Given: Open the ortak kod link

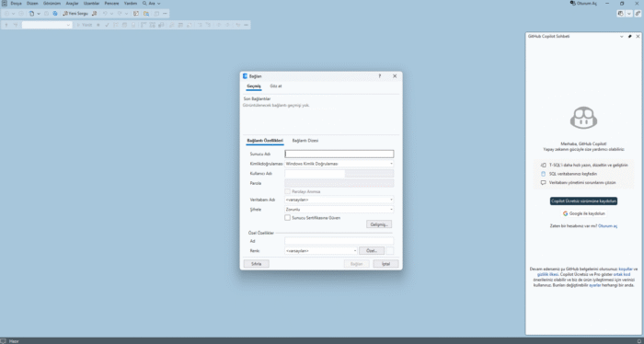Looking at the screenshot, I should pos(621,274).
